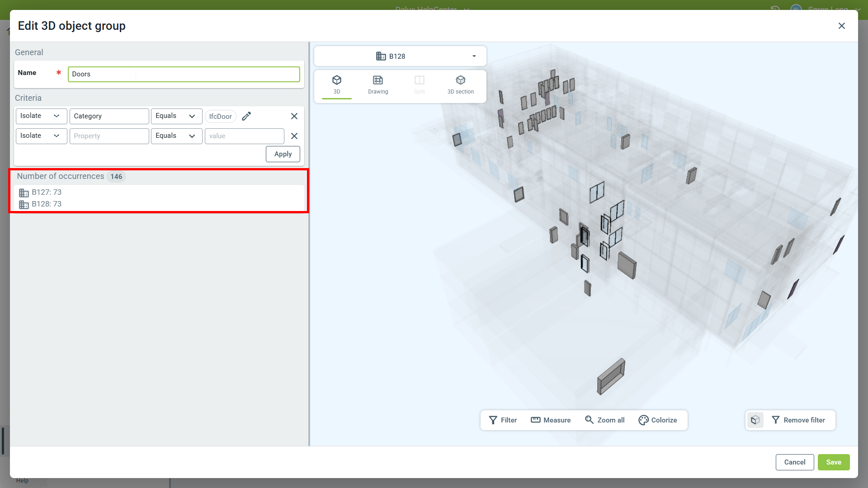The image size is (868, 488).
Task: Click the Filter funnel tool
Action: [503, 420]
